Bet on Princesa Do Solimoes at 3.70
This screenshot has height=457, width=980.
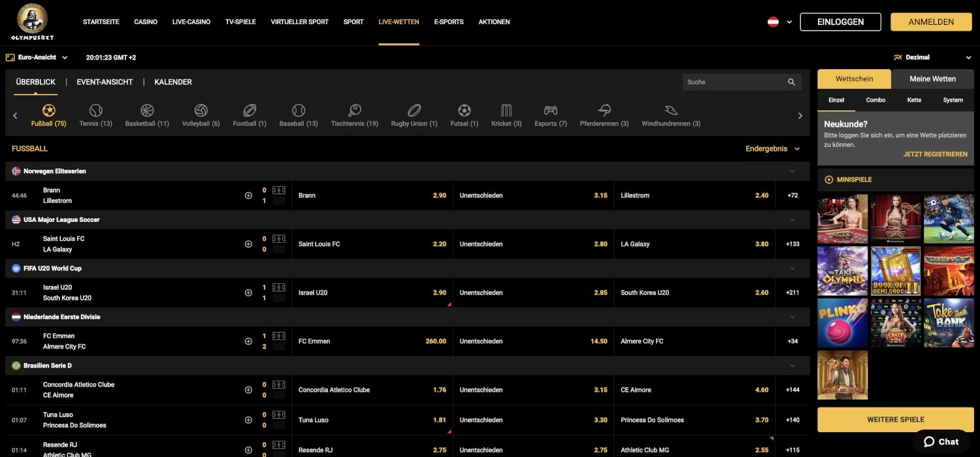(x=694, y=420)
